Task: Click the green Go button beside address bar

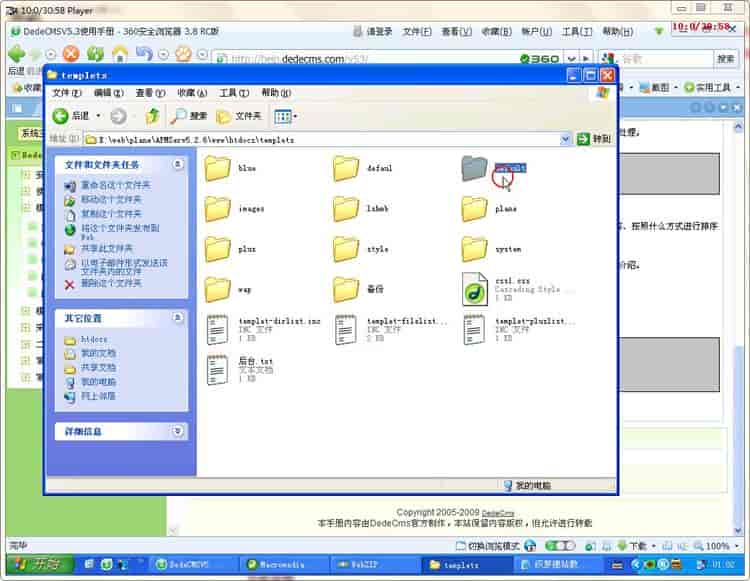Action: click(x=594, y=139)
